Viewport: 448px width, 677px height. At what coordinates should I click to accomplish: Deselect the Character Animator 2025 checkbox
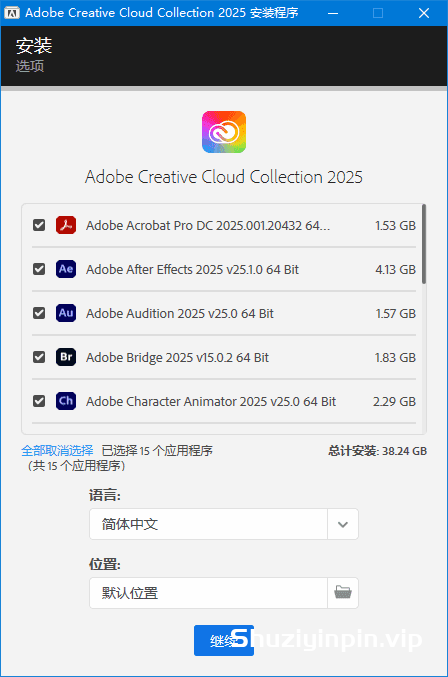(39, 402)
